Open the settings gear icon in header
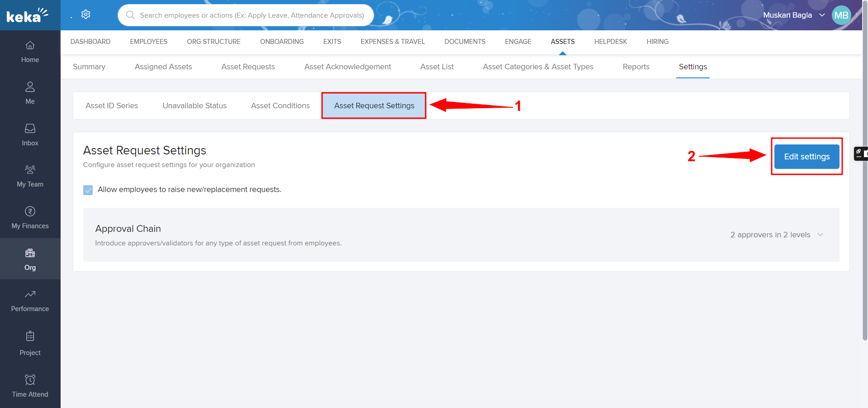 coord(85,14)
